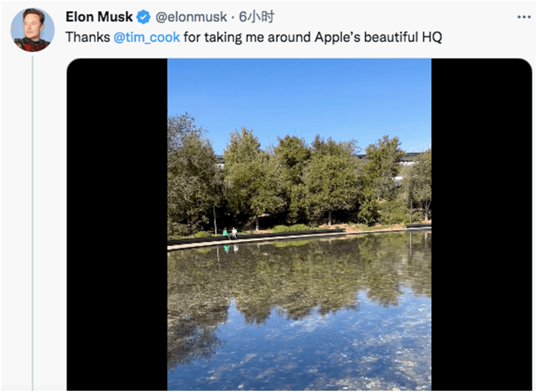The height and width of the screenshot is (392, 537).
Task: Click the vertical thread line under the avatar
Action: pos(33,222)
